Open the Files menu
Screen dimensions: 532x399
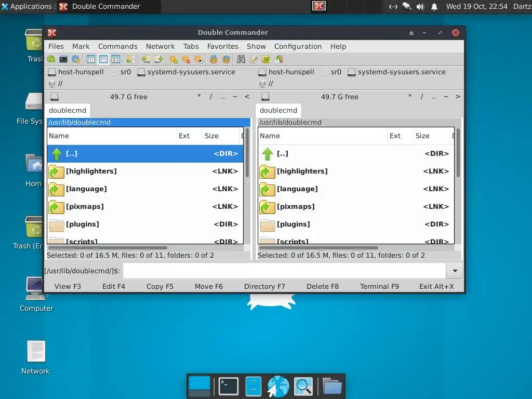tap(56, 46)
